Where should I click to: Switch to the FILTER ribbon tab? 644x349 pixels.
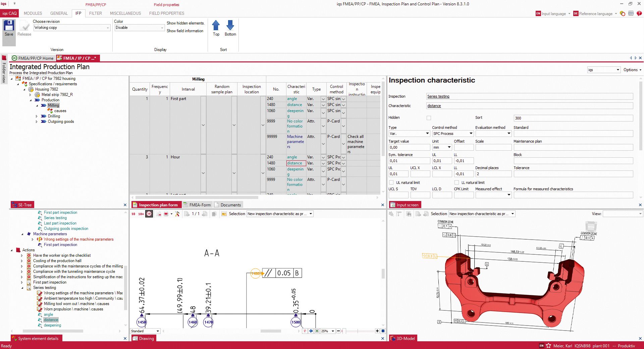(95, 13)
